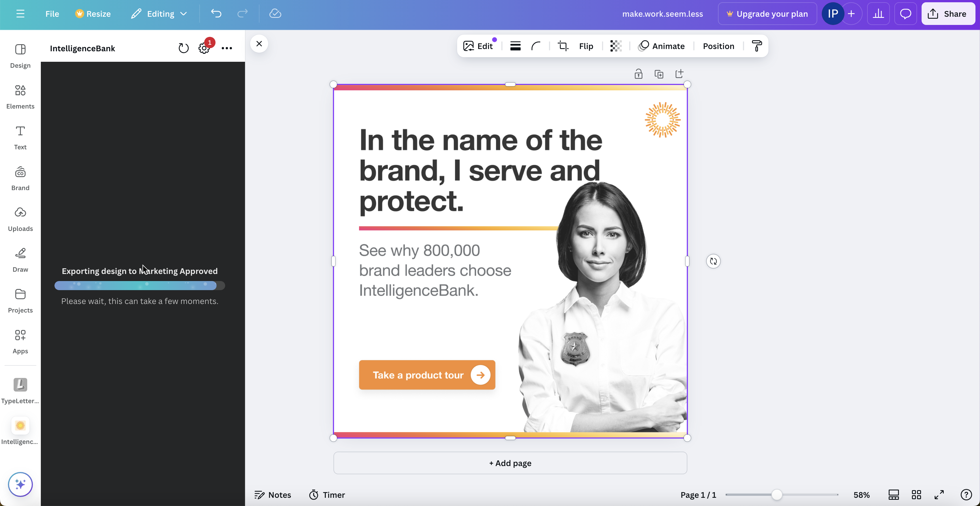The image size is (980, 506).
Task: Click the Add page button
Action: (x=510, y=463)
